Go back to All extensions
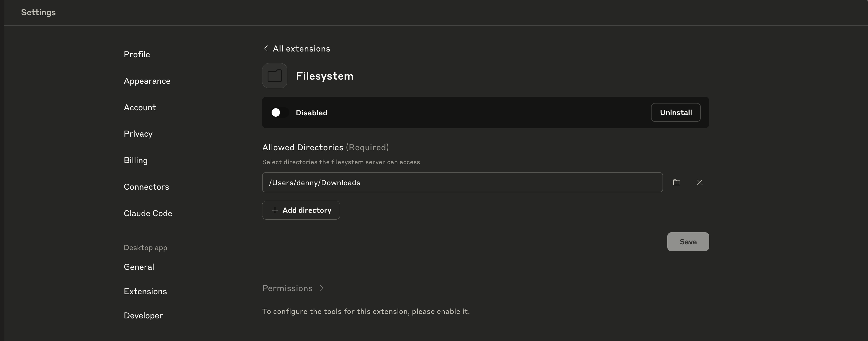The width and height of the screenshot is (868, 341). point(301,49)
